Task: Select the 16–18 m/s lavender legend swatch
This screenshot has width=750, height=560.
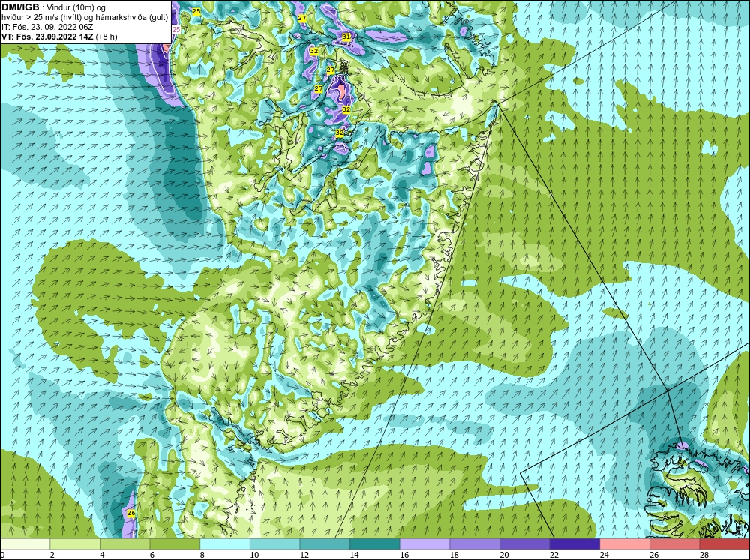Action: (x=424, y=544)
